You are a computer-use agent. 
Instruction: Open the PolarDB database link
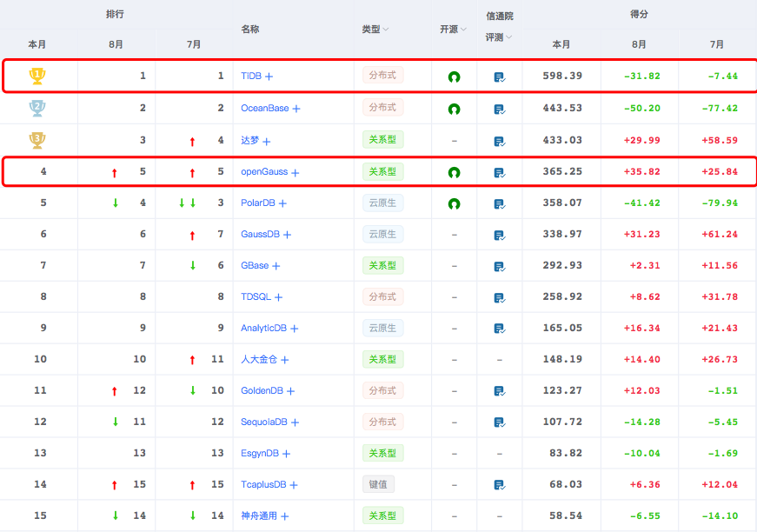(x=258, y=203)
